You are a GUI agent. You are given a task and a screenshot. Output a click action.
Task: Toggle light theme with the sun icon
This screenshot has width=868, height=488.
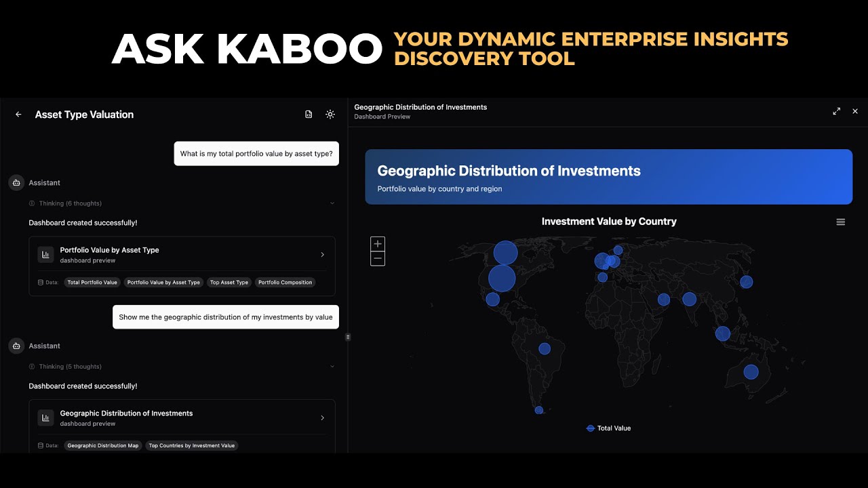coord(330,115)
